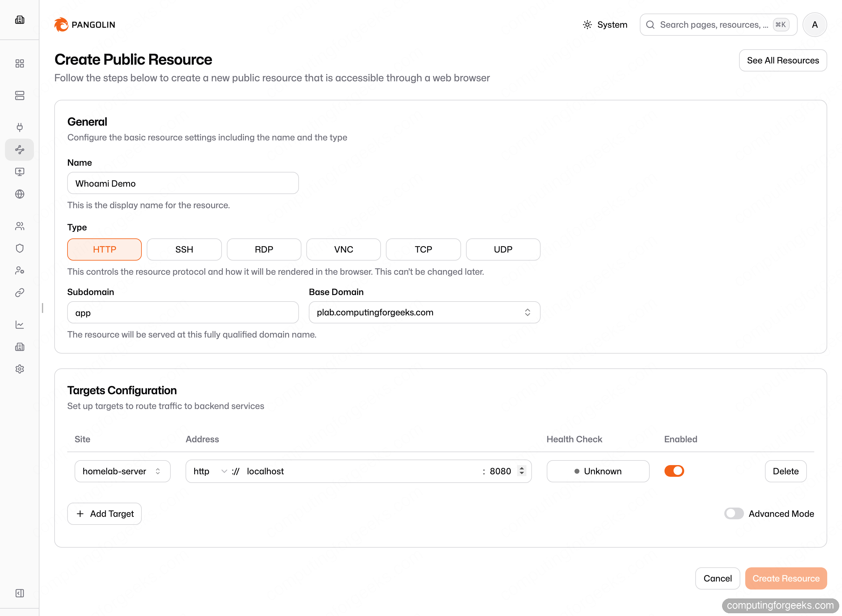This screenshot has width=842, height=616.
Task: Switch theme using System sun button
Action: tap(605, 25)
